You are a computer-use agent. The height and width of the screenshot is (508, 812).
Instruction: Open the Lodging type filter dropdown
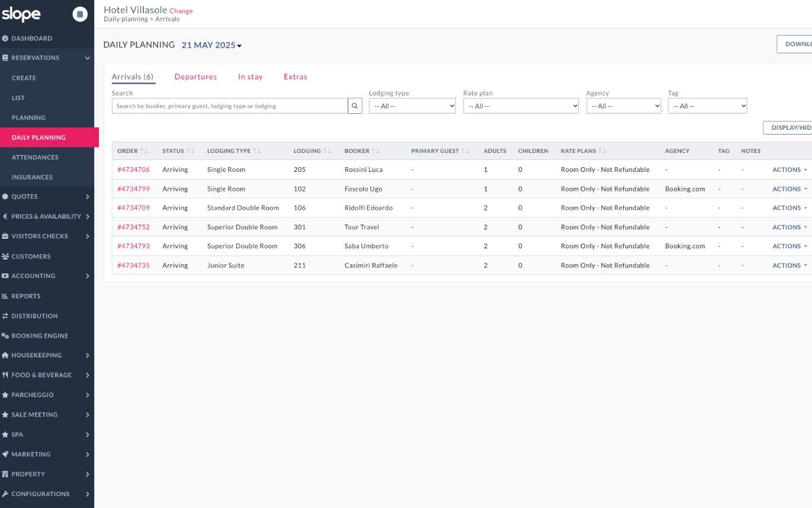(x=412, y=106)
